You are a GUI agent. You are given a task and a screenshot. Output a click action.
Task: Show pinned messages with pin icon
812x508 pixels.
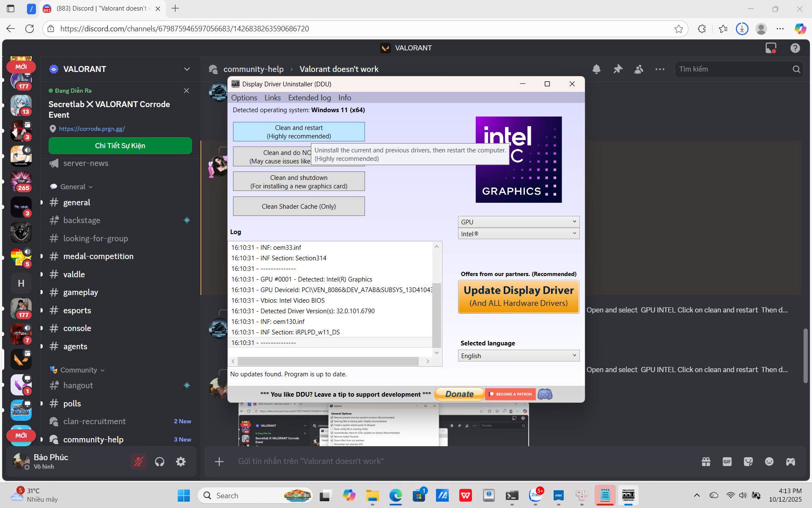click(618, 69)
